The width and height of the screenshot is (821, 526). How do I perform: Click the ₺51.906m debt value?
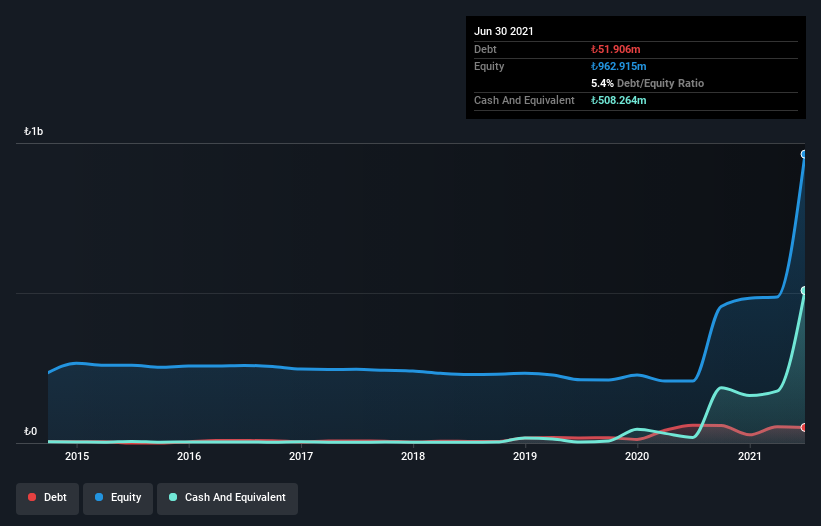(x=616, y=49)
